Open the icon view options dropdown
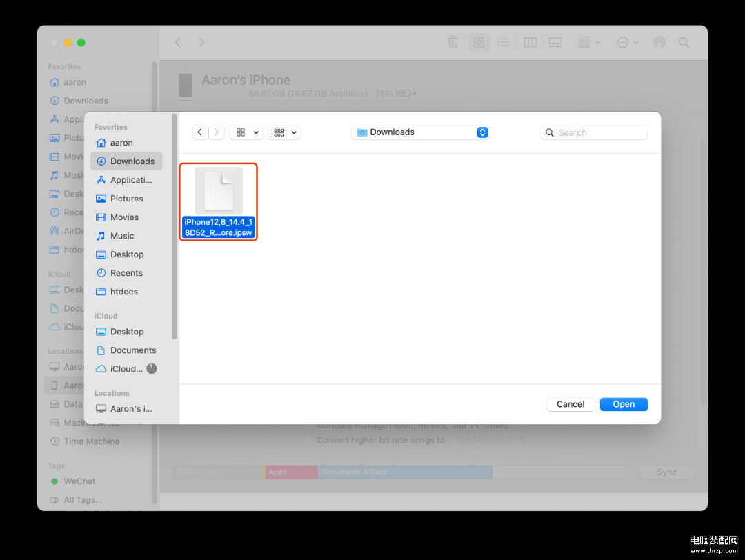The width and height of the screenshot is (745, 560). (x=246, y=132)
